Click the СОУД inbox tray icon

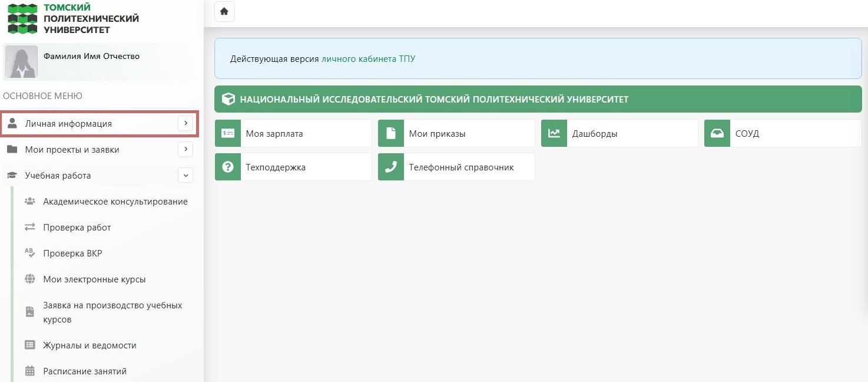pos(717,134)
